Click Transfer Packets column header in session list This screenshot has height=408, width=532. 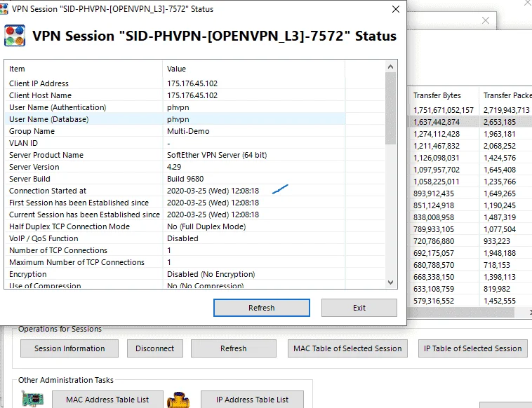[x=505, y=95]
